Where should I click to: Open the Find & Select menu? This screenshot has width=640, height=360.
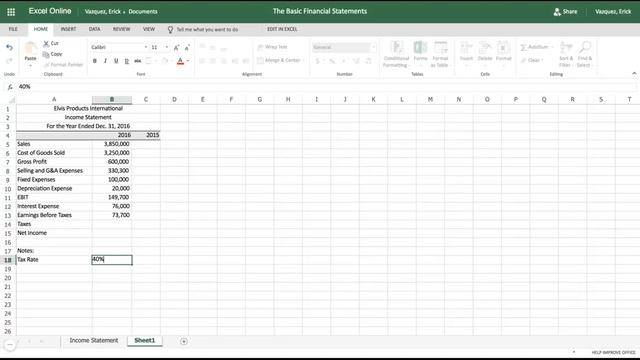coord(584,54)
